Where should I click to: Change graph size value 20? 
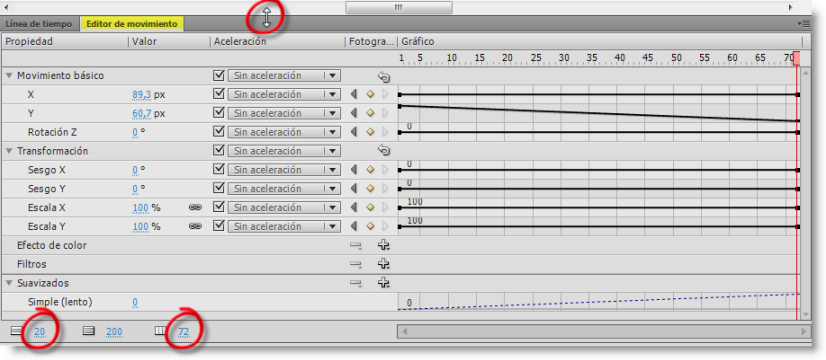[40, 332]
